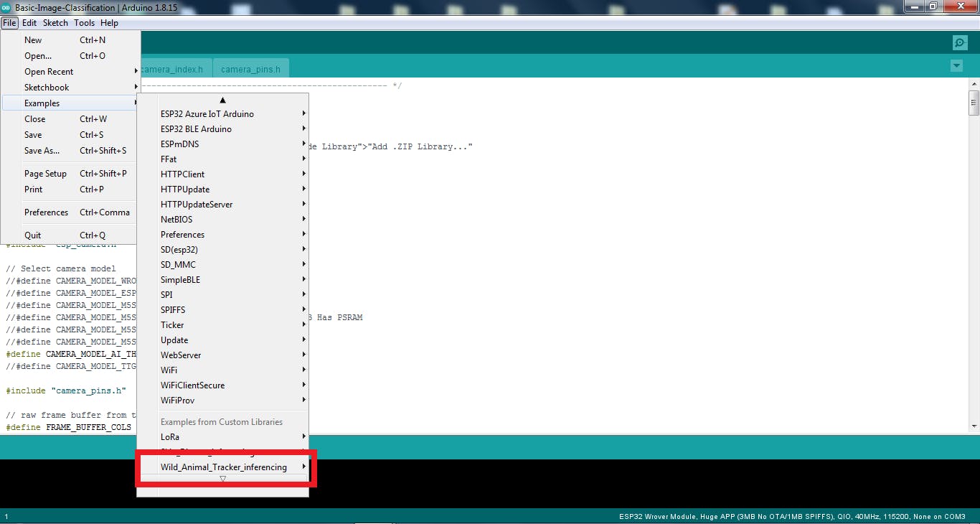The height and width of the screenshot is (524, 980).
Task: Expand ESP32 BLE Arduino examples
Action: [x=222, y=129]
